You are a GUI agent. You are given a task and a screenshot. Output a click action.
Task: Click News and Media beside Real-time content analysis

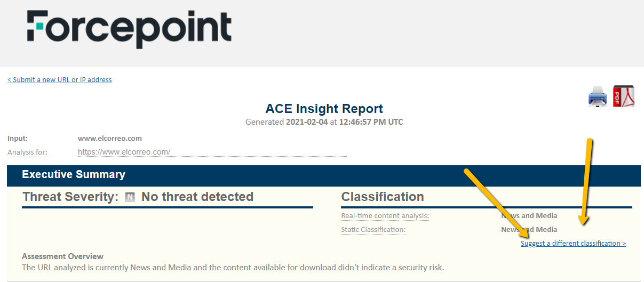coord(529,216)
